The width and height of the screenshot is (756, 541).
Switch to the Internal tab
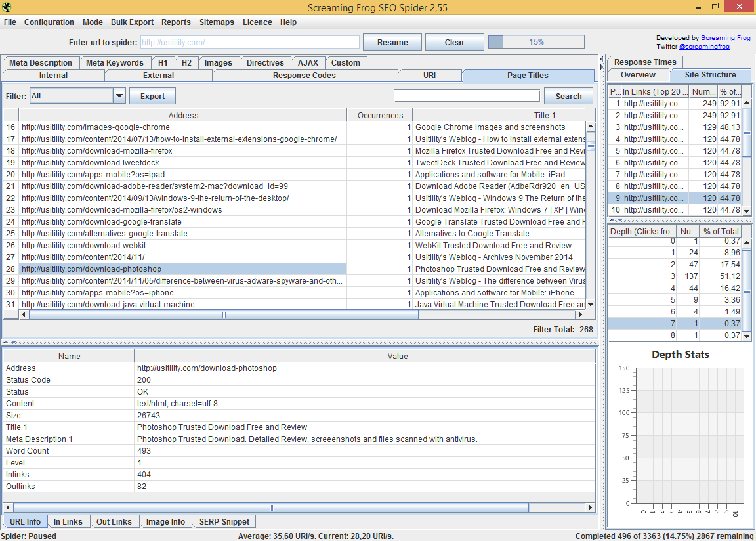(x=54, y=76)
